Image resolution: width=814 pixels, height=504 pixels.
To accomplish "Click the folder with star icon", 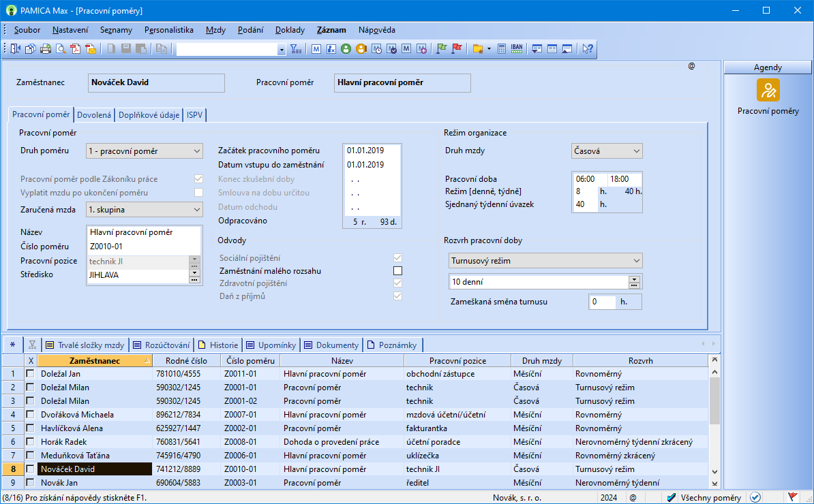I will pos(478,49).
